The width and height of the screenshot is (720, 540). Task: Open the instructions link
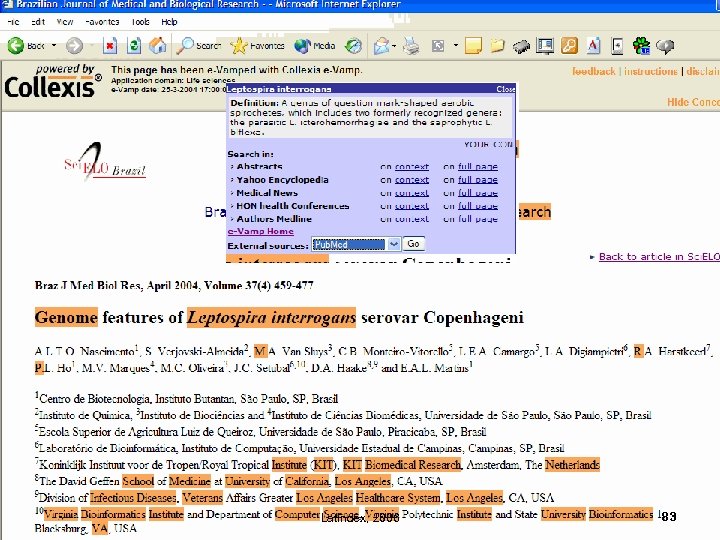pyautogui.click(x=650, y=71)
